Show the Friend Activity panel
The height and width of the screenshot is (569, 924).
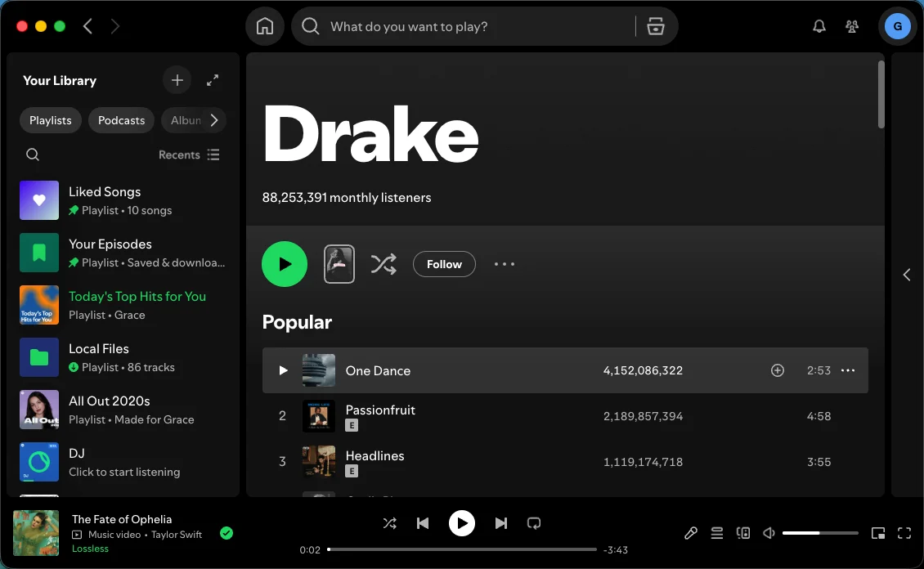(x=851, y=25)
